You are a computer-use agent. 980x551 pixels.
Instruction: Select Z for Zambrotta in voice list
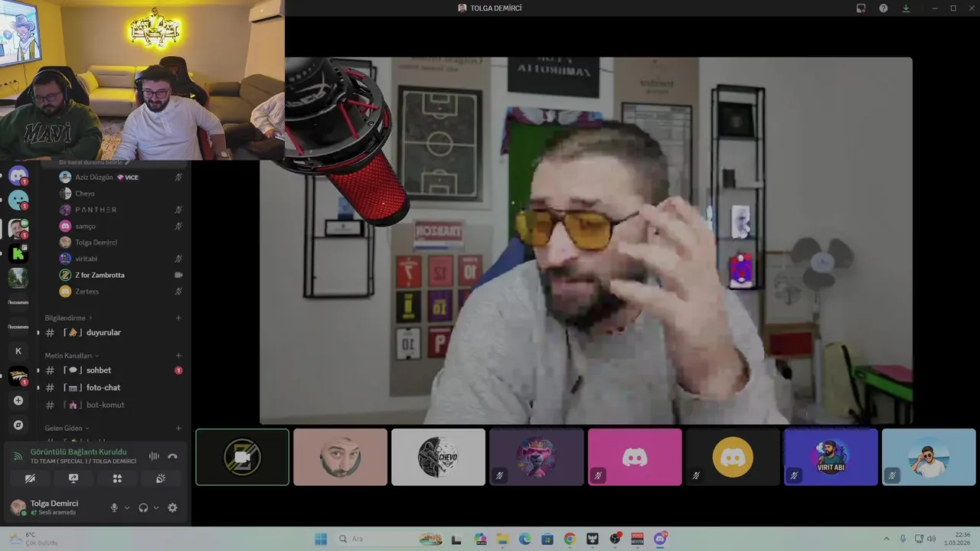(x=121, y=275)
